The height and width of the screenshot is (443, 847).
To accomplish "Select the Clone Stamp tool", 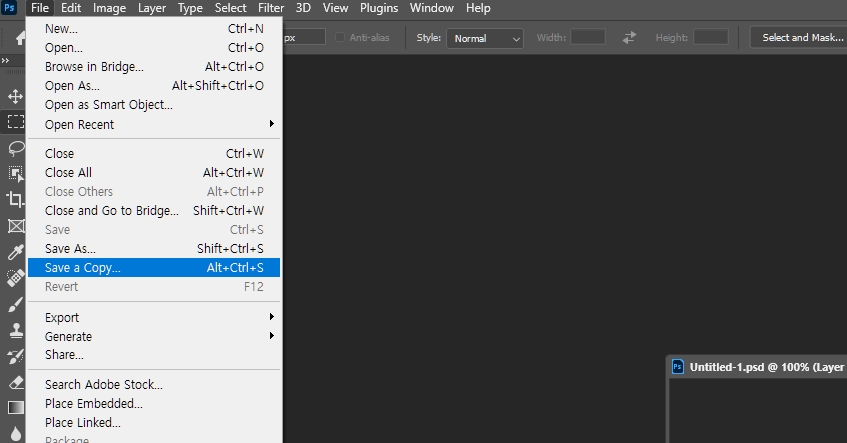I will (15, 330).
